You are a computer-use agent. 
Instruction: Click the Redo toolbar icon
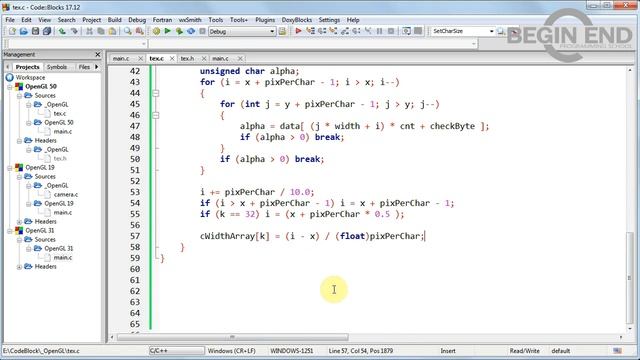pos(74,31)
